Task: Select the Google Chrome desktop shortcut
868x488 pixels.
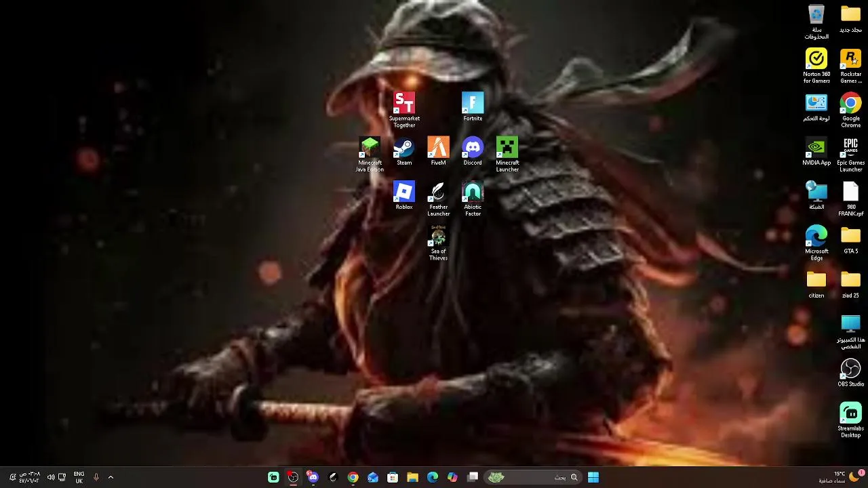Action: click(x=850, y=110)
